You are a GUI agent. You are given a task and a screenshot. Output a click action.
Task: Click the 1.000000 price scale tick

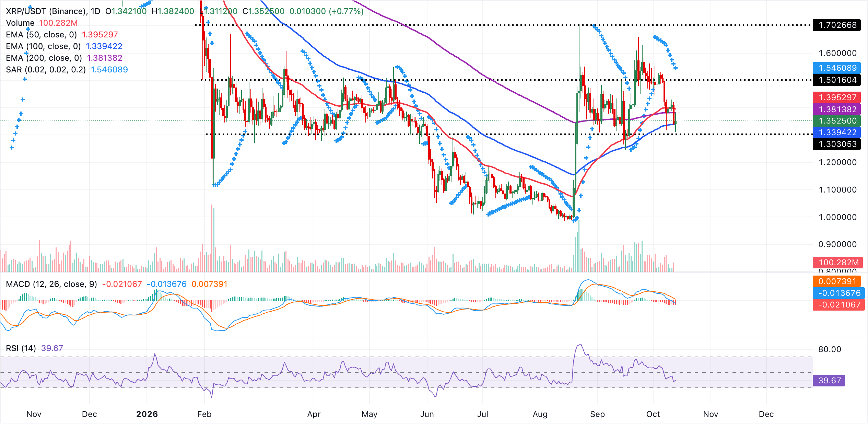[x=837, y=217]
